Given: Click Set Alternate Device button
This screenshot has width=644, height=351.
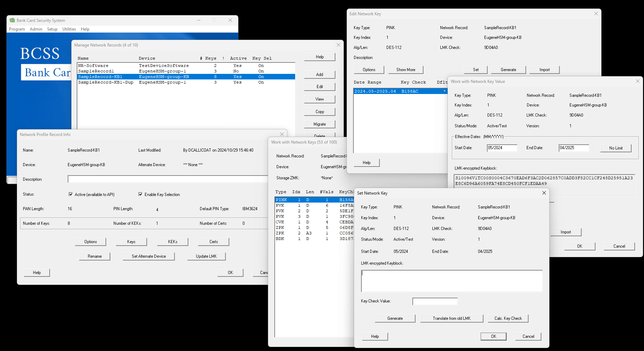Looking at the screenshot, I should (x=149, y=256).
